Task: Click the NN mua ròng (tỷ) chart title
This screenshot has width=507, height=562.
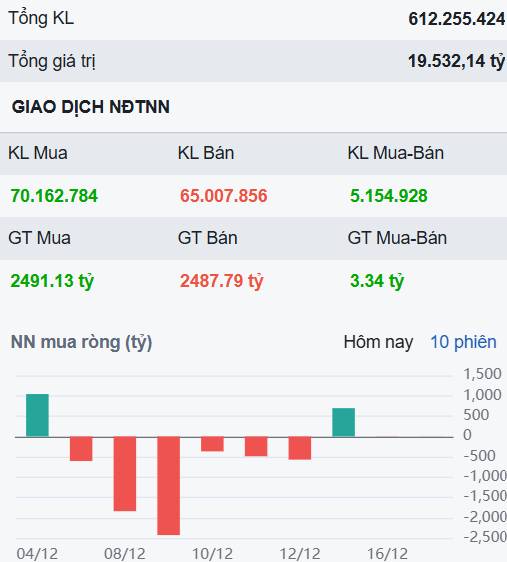Action: (82, 342)
